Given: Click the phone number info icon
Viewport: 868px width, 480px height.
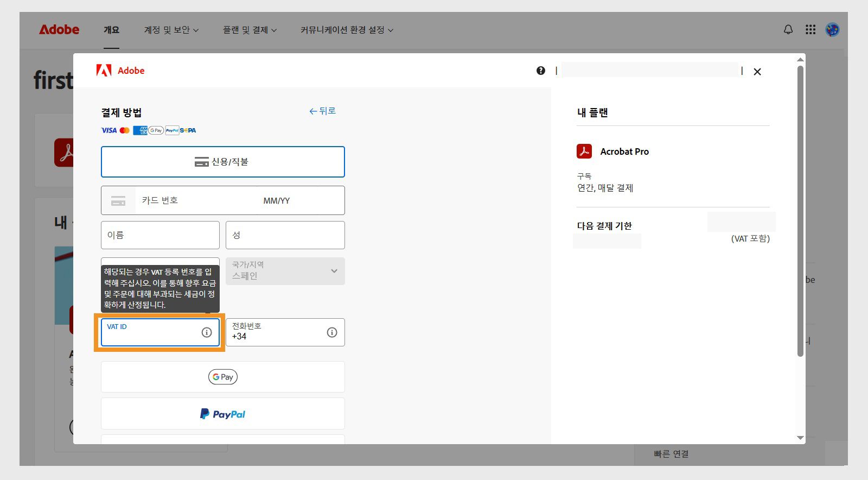Looking at the screenshot, I should [x=332, y=332].
